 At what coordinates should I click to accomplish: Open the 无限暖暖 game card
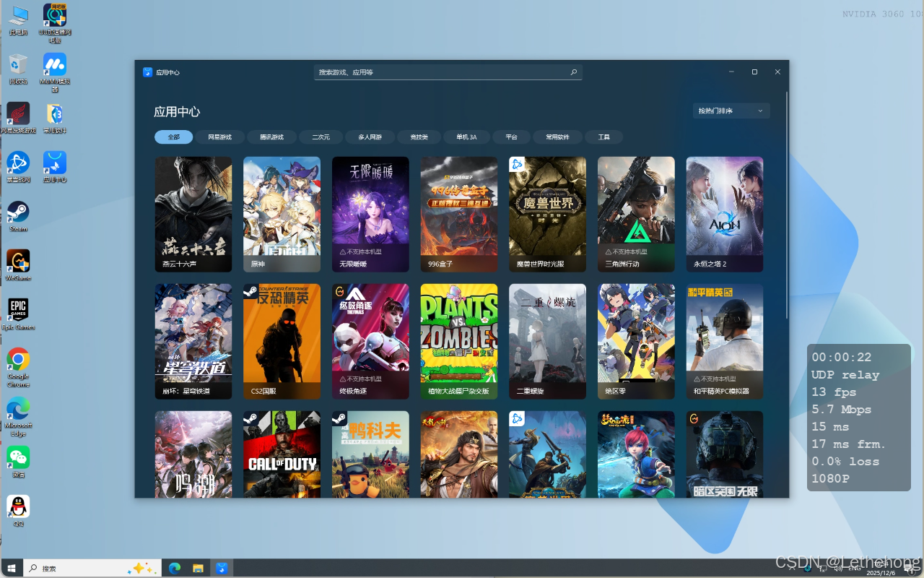pyautogui.click(x=370, y=214)
